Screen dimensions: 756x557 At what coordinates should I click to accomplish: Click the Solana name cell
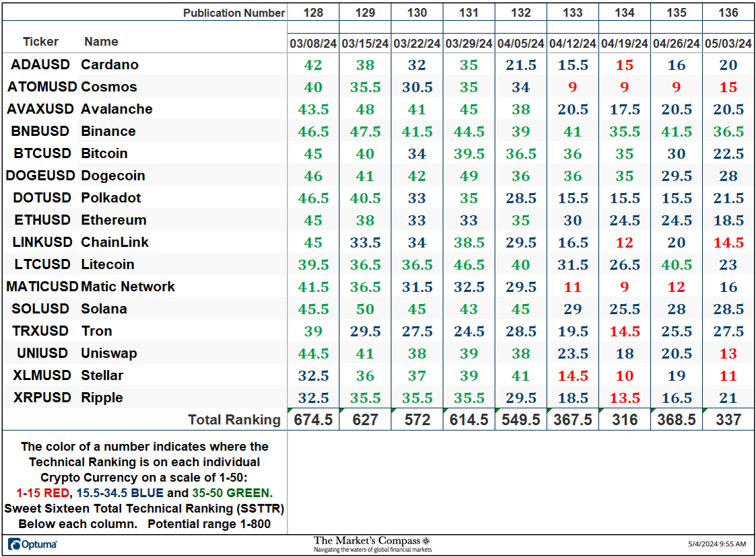coord(104,308)
